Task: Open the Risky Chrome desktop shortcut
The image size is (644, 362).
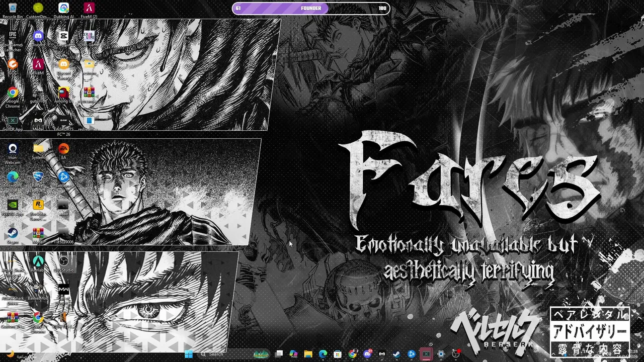Action: click(38, 322)
